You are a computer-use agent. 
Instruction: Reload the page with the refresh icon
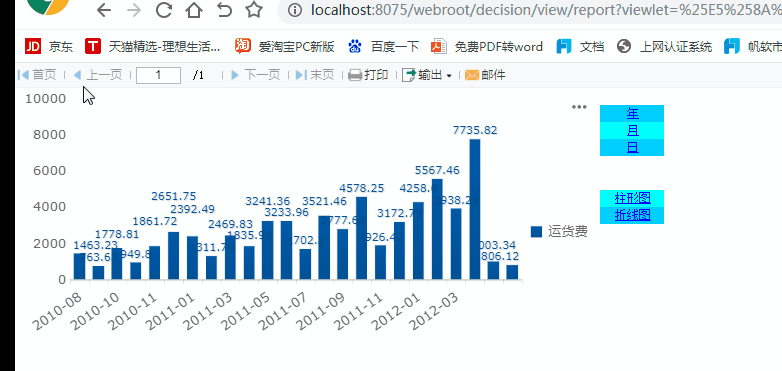click(164, 9)
